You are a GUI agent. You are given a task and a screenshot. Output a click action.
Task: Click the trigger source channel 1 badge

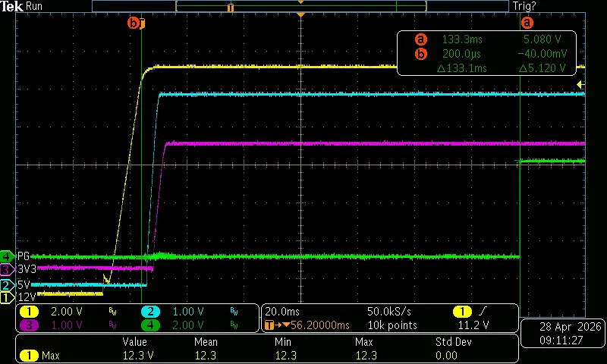click(462, 312)
